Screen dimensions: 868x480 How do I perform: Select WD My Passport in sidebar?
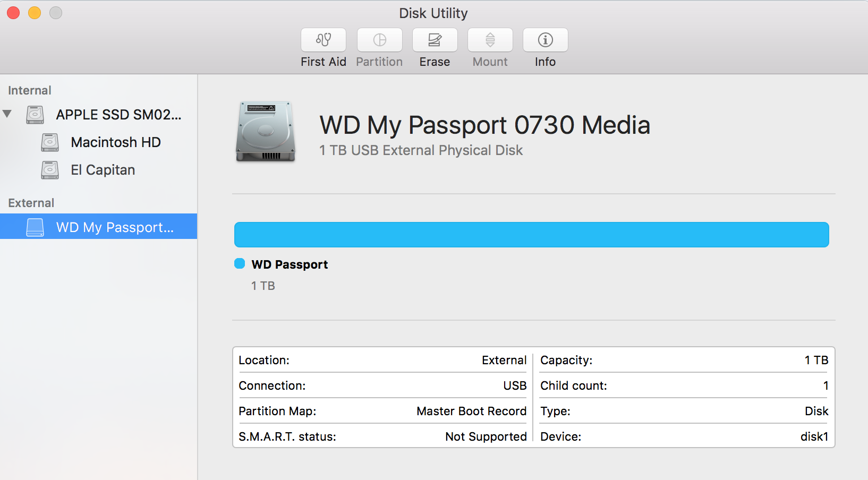click(99, 226)
